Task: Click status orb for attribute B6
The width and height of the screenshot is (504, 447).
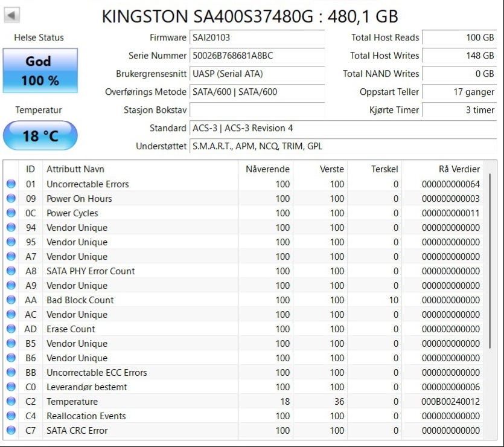Action: (11, 358)
